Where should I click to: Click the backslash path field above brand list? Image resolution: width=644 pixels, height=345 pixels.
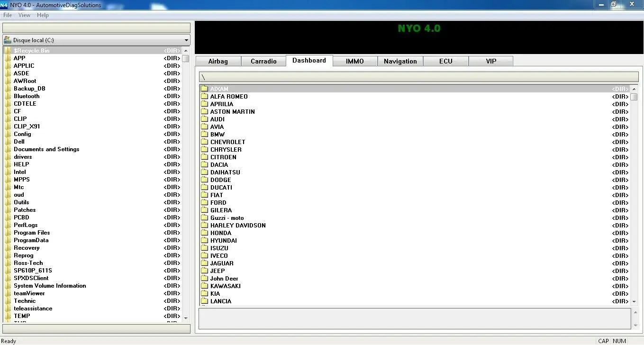[x=418, y=77]
